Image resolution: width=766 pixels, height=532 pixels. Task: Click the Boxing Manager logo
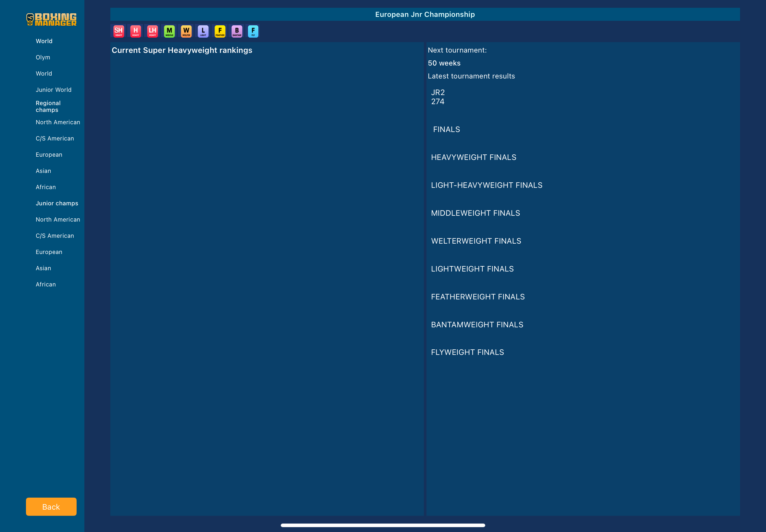pos(51,19)
